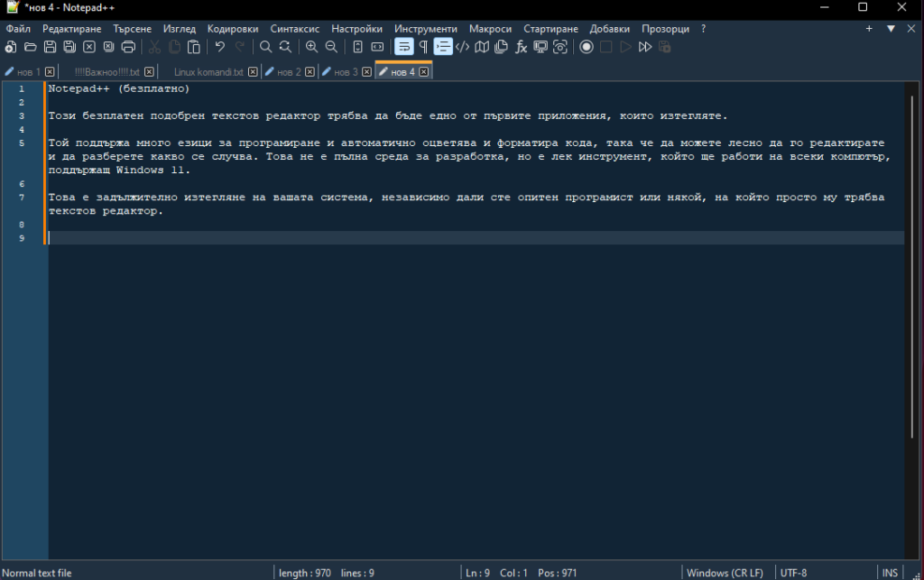
Task: Click the Ln : 9 Col : 1 status field
Action: click(496, 573)
